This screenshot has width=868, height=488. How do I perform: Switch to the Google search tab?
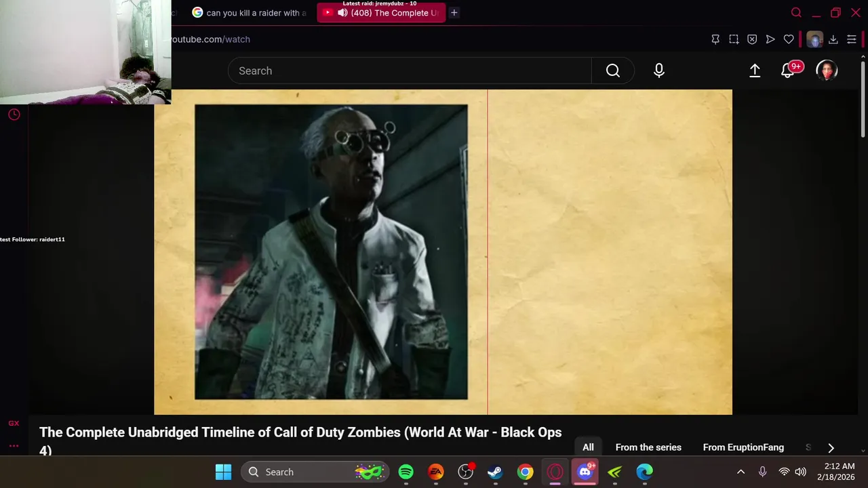coord(249,13)
